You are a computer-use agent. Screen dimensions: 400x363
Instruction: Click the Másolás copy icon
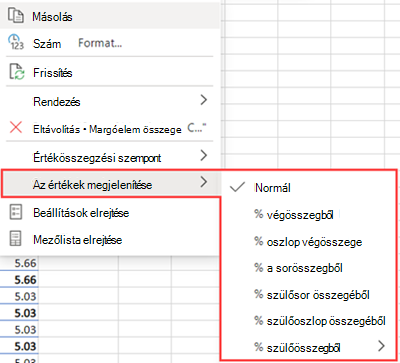point(16,16)
